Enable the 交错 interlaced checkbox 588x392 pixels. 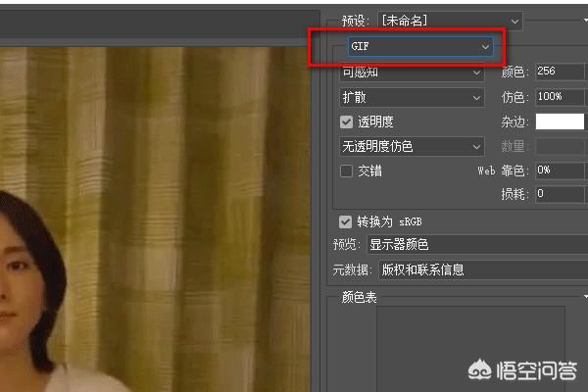tap(347, 171)
